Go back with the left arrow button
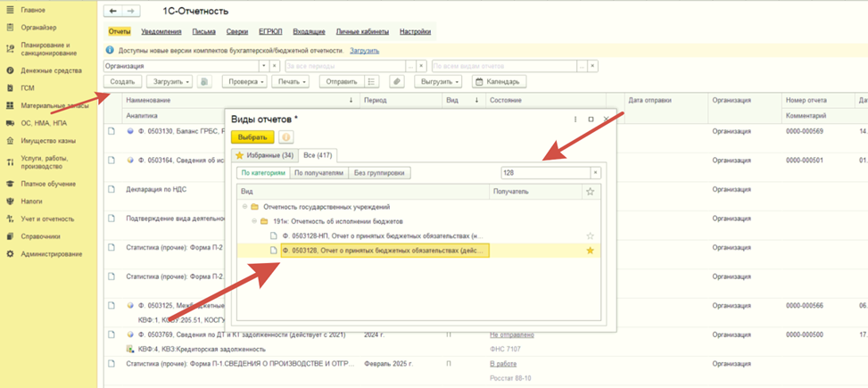 click(113, 11)
